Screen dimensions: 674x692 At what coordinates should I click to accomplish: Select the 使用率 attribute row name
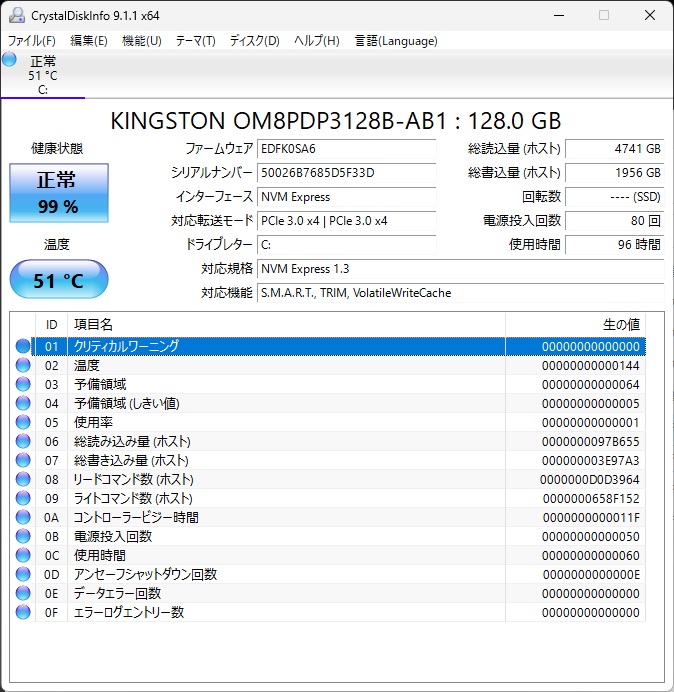(93, 422)
